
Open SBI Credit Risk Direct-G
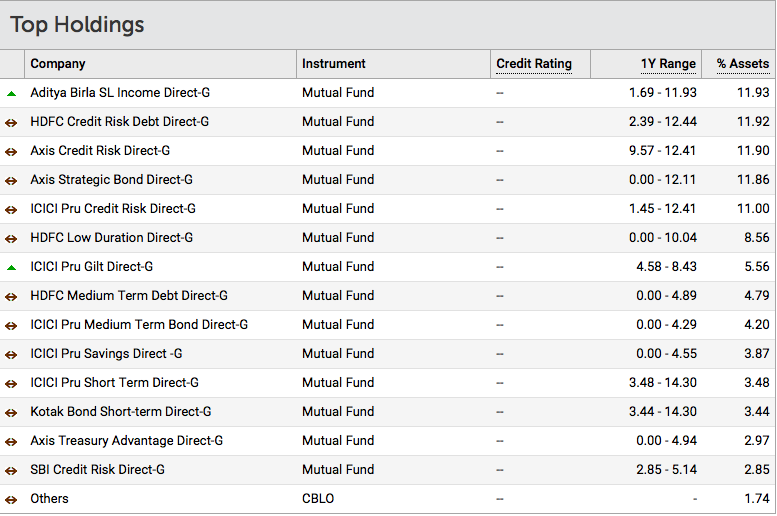click(x=97, y=469)
